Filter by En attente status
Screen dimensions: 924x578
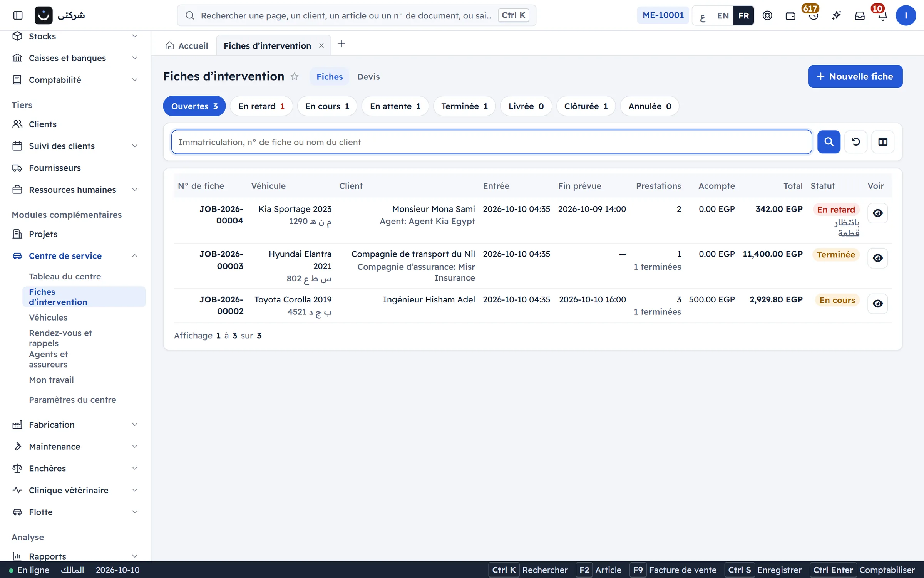click(395, 106)
